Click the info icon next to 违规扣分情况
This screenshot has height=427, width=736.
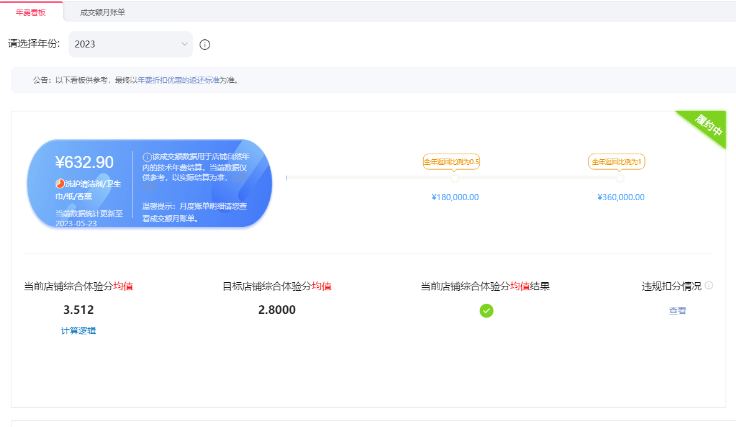pos(709,285)
